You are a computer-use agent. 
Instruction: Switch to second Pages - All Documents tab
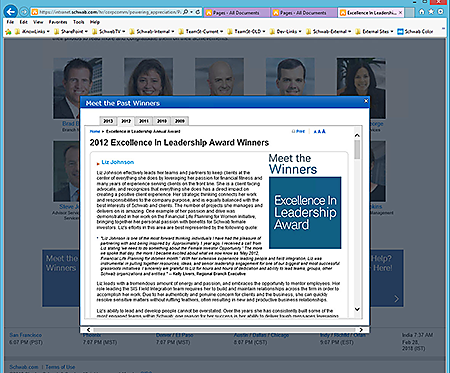click(304, 13)
